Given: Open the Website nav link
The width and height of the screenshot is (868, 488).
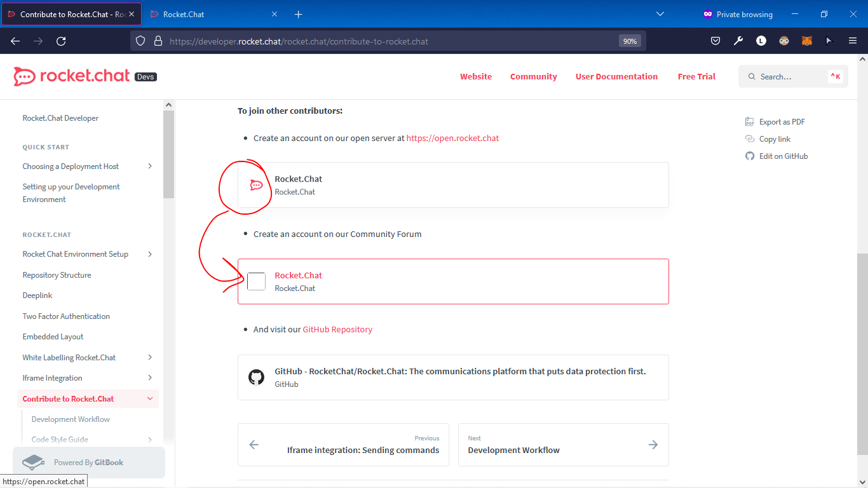Looking at the screenshot, I should pyautogui.click(x=476, y=76).
